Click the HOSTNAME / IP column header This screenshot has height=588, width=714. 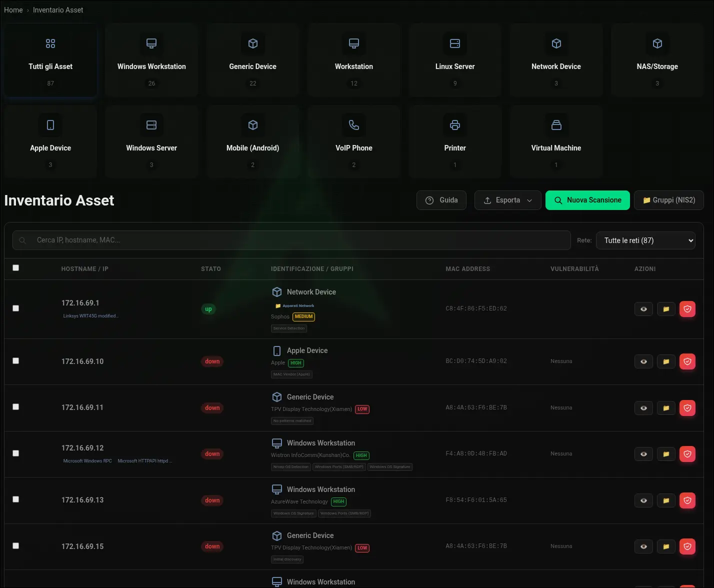[x=85, y=269]
